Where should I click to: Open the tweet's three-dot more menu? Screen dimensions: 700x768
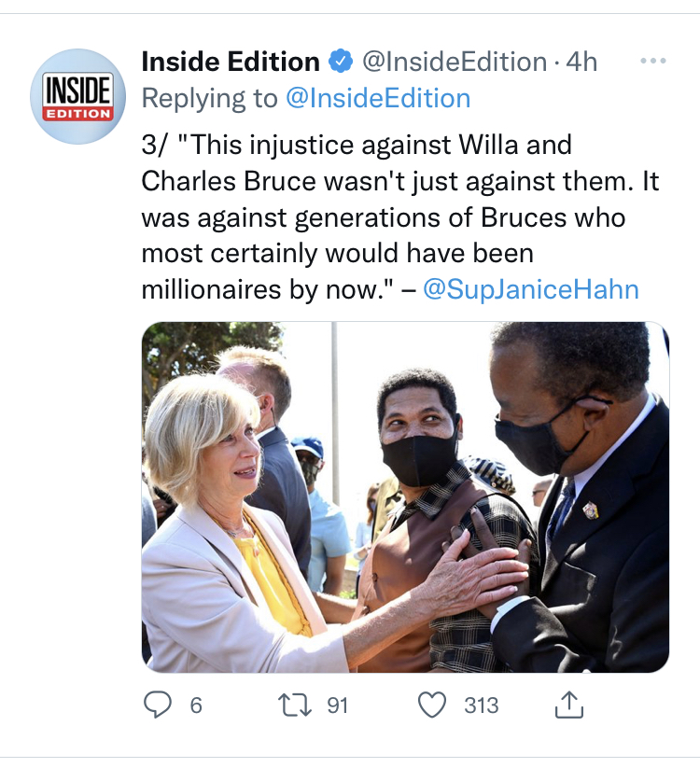click(653, 62)
